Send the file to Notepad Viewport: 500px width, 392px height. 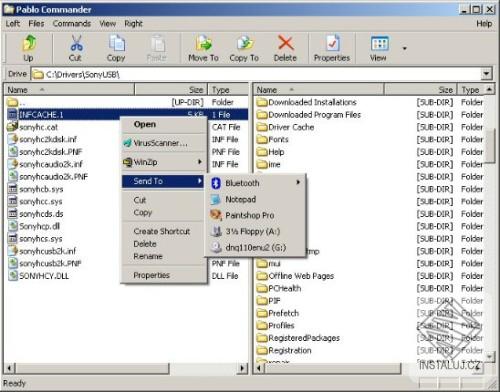[255, 199]
